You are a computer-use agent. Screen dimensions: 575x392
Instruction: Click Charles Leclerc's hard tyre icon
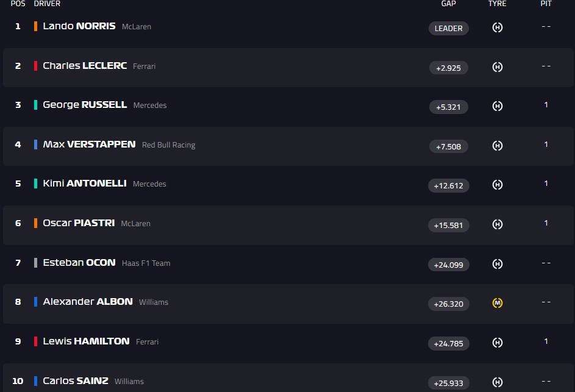pos(498,67)
